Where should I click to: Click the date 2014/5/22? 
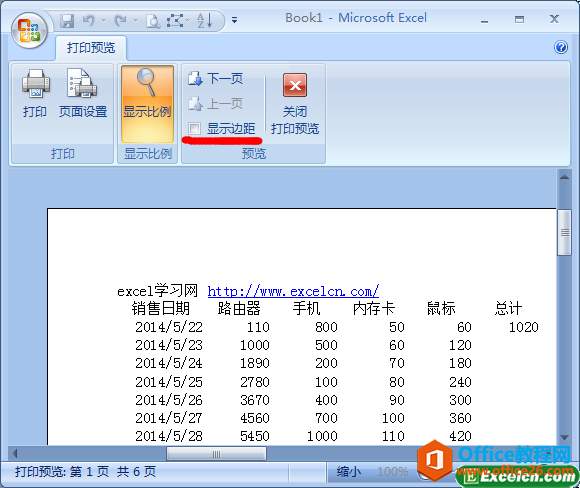click(169, 327)
